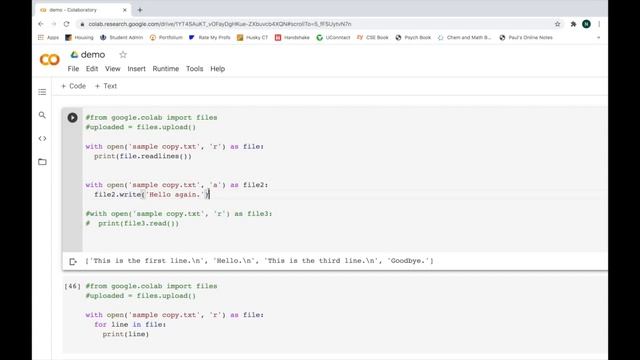The height and width of the screenshot is (360, 640).
Task: Click the output list text
Action: click(260, 261)
